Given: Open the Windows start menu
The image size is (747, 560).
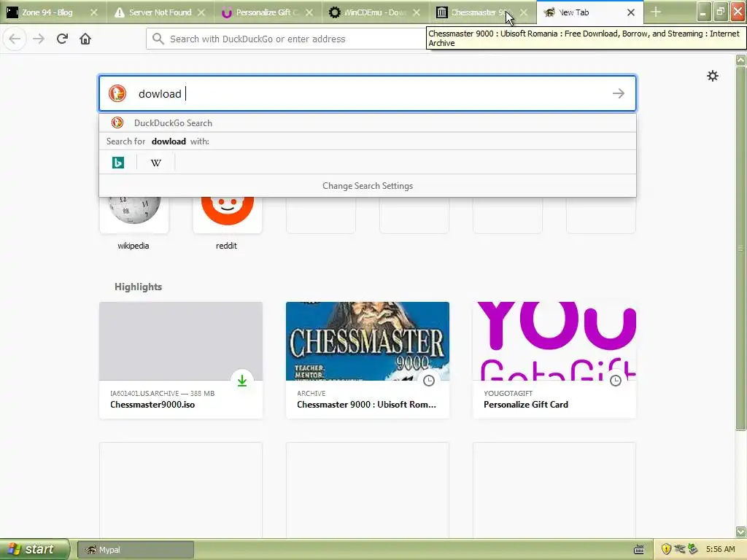Looking at the screenshot, I should (35, 550).
